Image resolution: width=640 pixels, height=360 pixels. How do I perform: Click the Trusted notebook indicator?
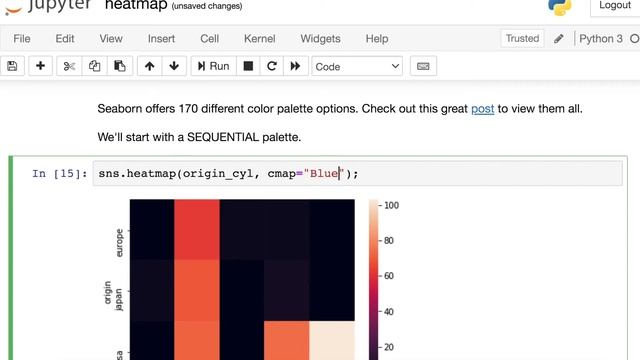(x=522, y=38)
